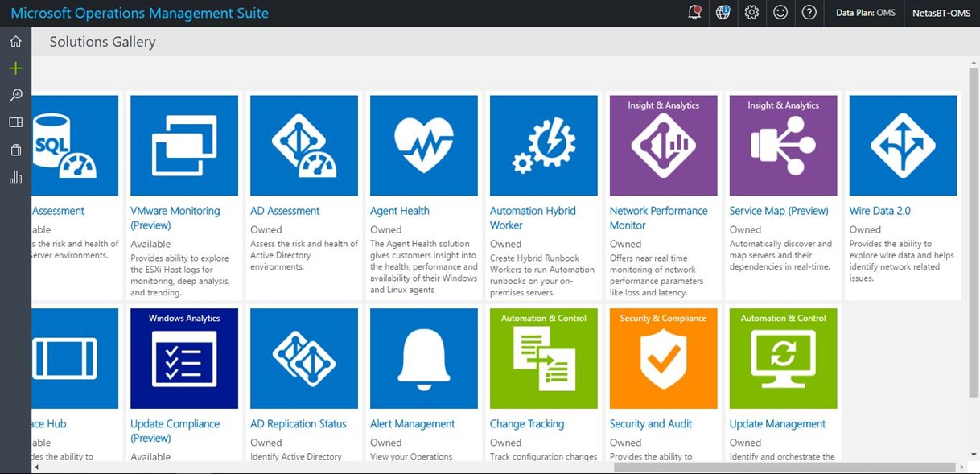Image resolution: width=980 pixels, height=474 pixels.
Task: Open Log Search magnifier icon in sidebar
Action: click(15, 96)
